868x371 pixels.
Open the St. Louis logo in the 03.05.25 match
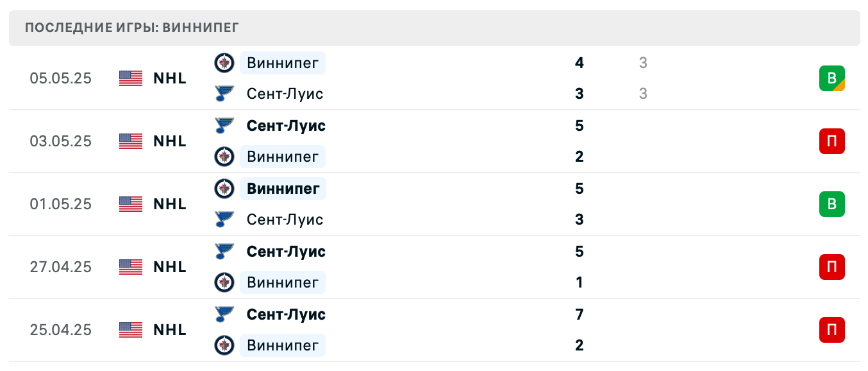tap(224, 125)
